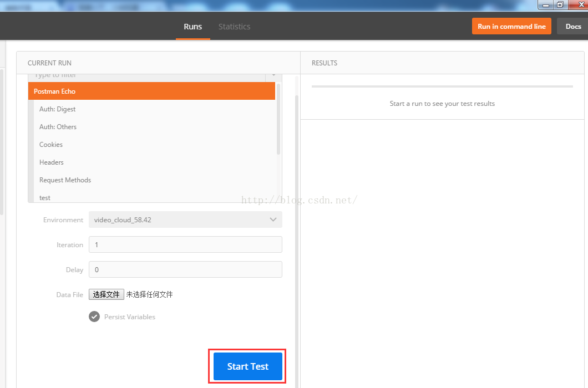Expand the Environment dropdown video_cloud_58.42
Screen dimensions: 588x388
178,220
